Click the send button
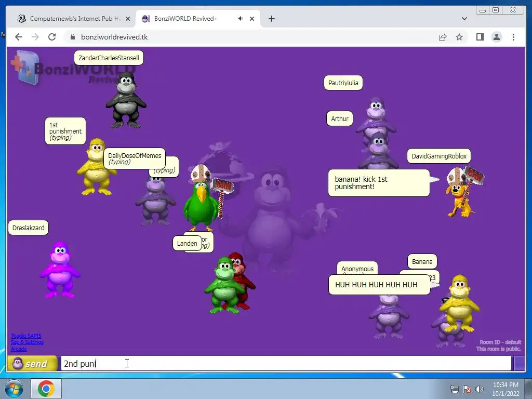This screenshot has width=532, height=399. (33, 364)
